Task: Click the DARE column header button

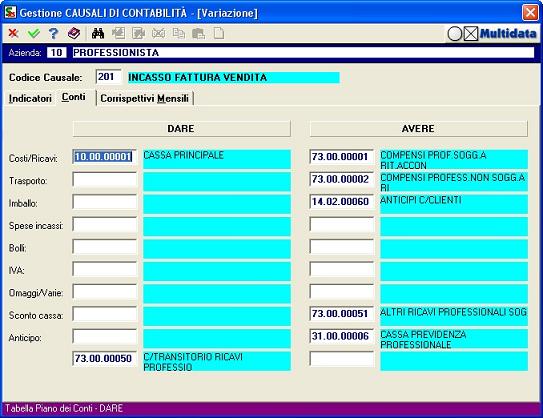Action: [181, 128]
